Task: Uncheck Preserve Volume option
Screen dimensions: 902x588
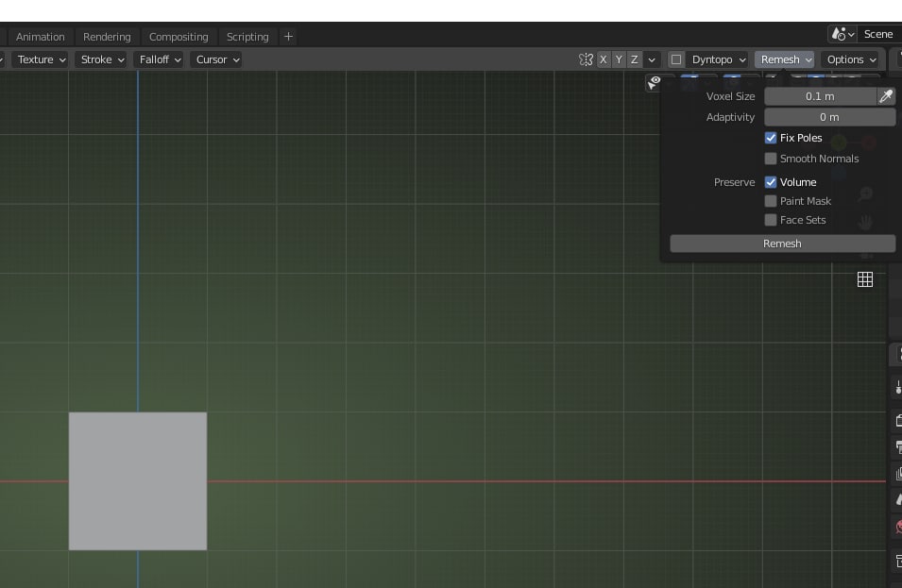Action: click(x=771, y=182)
